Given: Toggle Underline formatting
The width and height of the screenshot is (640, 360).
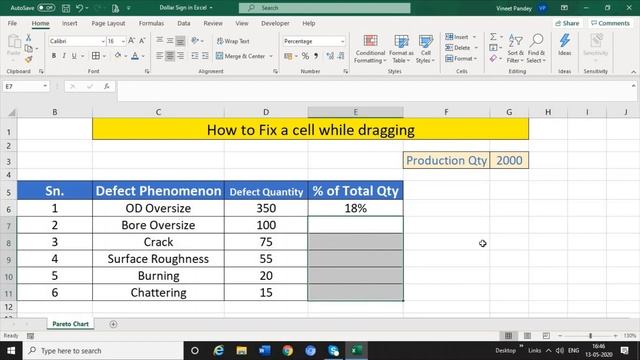Looking at the screenshot, I should pyautogui.click(x=74, y=56).
